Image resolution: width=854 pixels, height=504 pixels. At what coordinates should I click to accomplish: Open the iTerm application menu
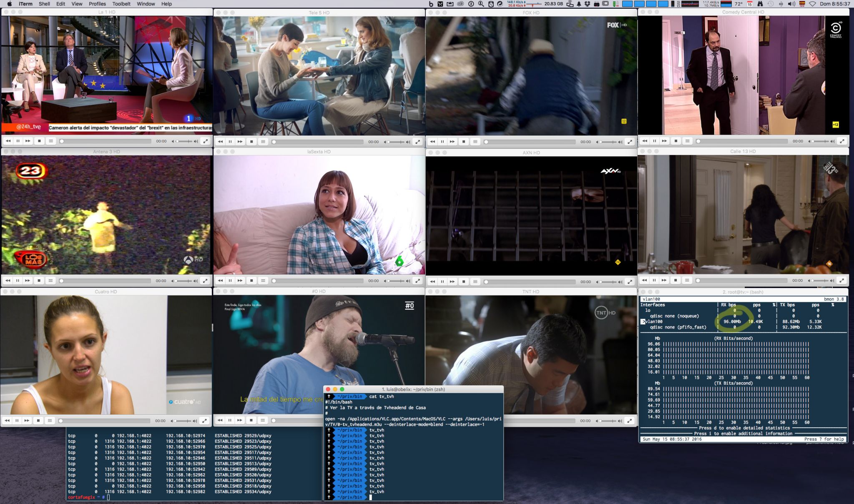pyautogui.click(x=25, y=4)
